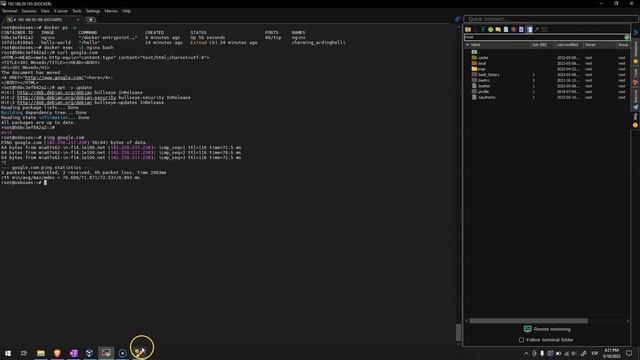The width and height of the screenshot is (640, 360).
Task: Open the MobaXterm taskbar icon
Action: click(106, 353)
